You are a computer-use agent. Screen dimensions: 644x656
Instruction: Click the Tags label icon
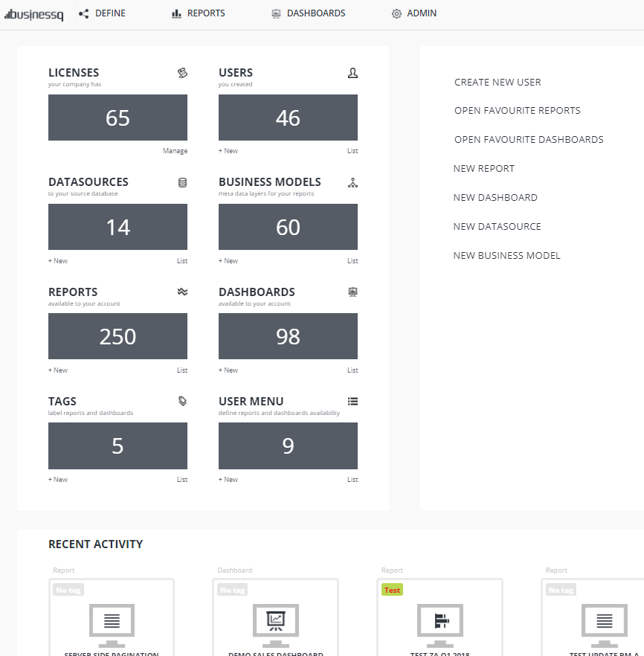pos(182,401)
